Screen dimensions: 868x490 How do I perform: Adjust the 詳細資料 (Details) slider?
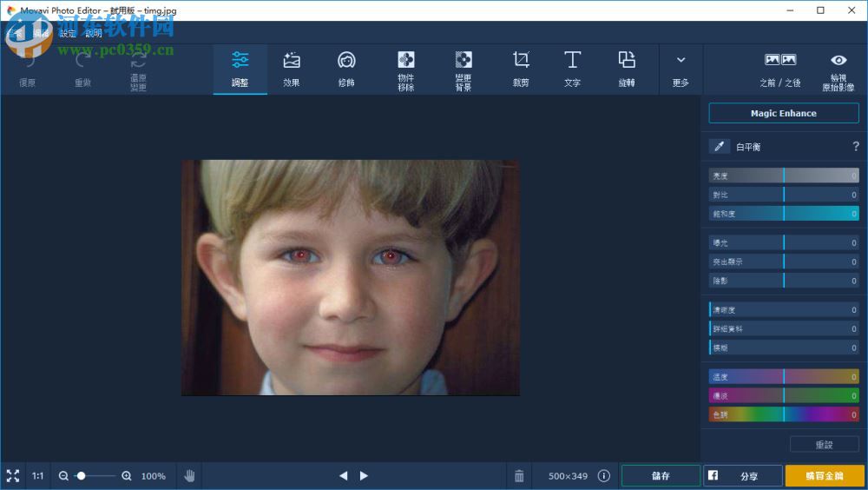click(x=783, y=328)
